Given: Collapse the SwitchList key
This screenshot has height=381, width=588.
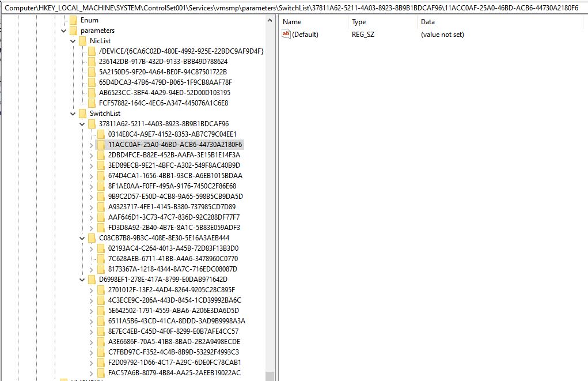Looking at the screenshot, I should click(x=72, y=113).
